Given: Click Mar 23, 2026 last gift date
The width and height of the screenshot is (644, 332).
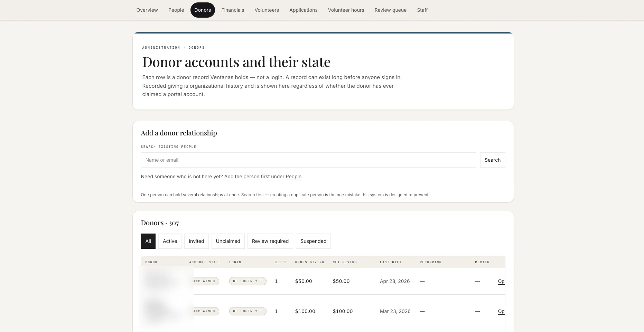Looking at the screenshot, I should pyautogui.click(x=395, y=311).
